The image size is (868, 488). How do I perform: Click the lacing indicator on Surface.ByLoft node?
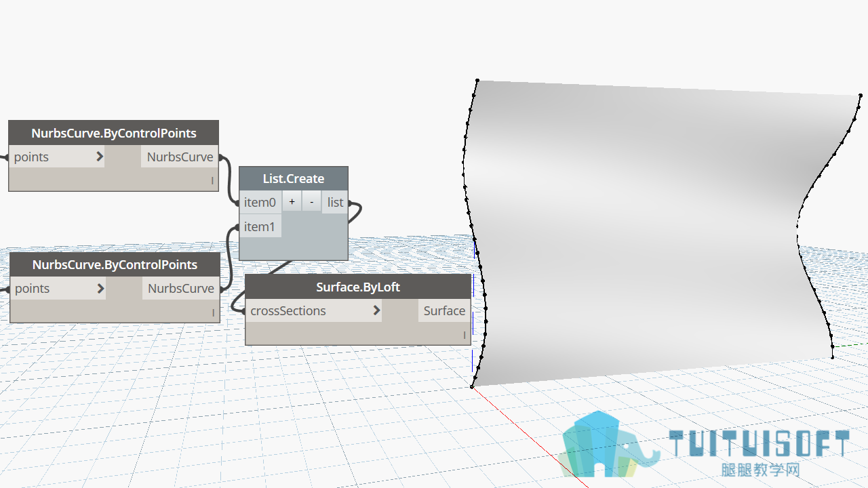(465, 335)
